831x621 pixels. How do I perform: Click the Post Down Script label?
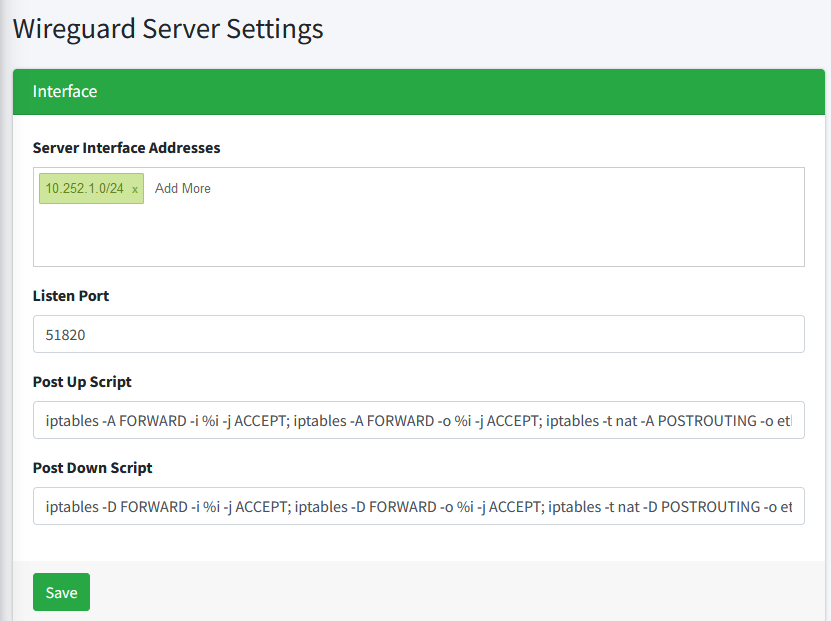point(93,468)
